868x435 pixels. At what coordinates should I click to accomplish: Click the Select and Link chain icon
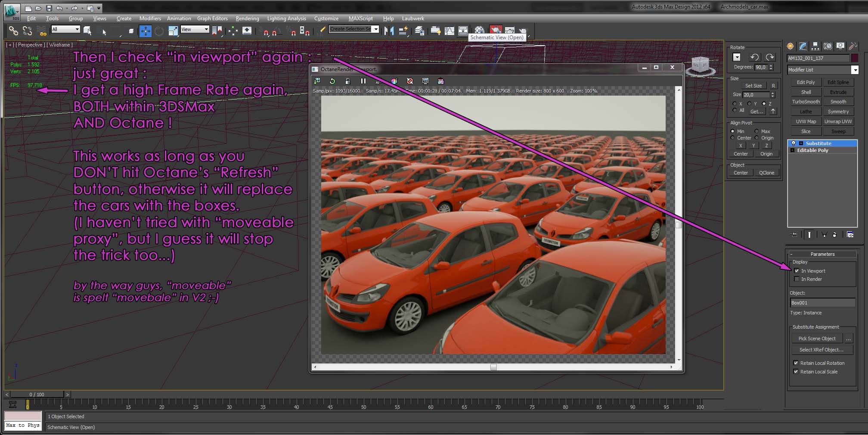[13, 31]
